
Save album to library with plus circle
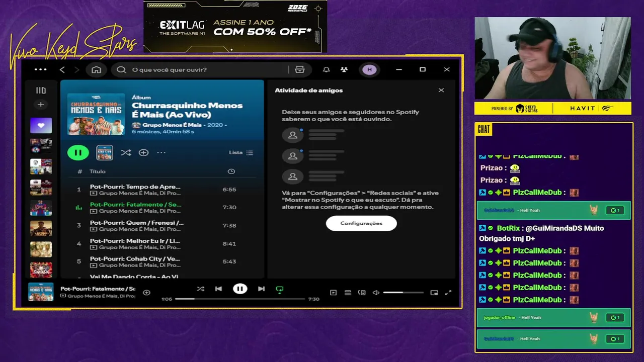click(143, 152)
